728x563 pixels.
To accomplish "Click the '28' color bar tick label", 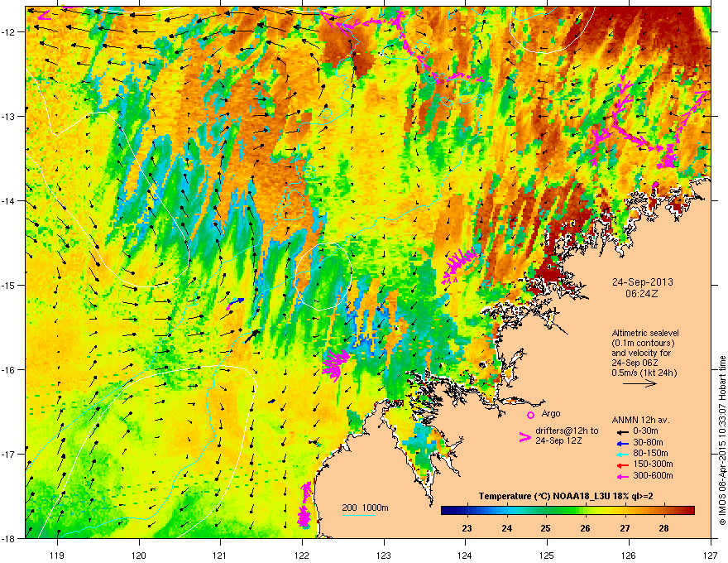I will click(664, 528).
